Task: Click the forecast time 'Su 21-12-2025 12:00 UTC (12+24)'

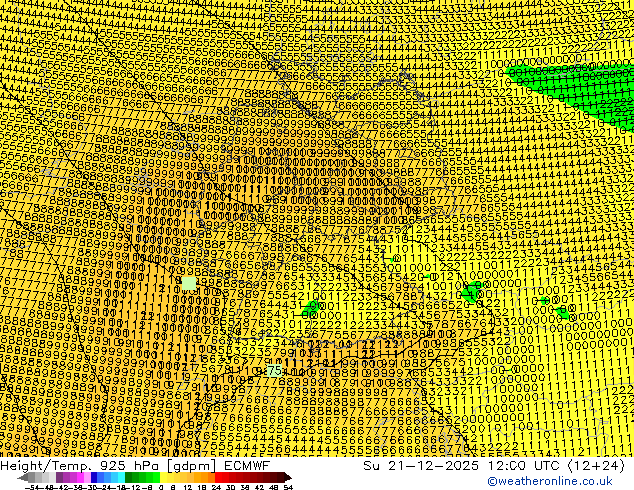Action: pyautogui.click(x=494, y=465)
